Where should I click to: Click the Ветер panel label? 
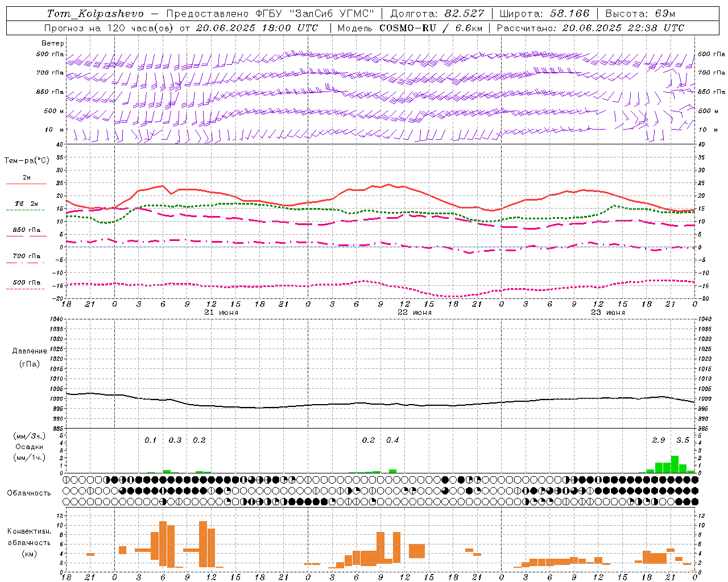pyautogui.click(x=53, y=43)
